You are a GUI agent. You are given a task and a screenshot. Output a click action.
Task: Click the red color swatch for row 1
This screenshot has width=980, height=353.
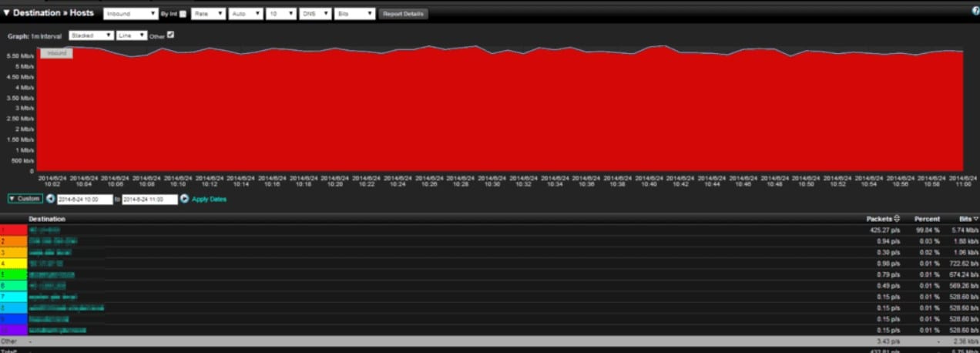(x=12, y=230)
